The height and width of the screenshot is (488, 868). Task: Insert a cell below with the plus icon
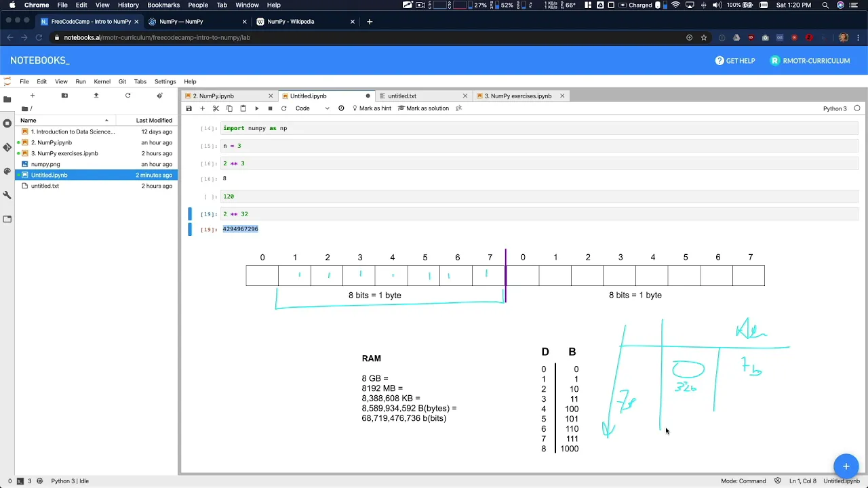[x=202, y=108]
